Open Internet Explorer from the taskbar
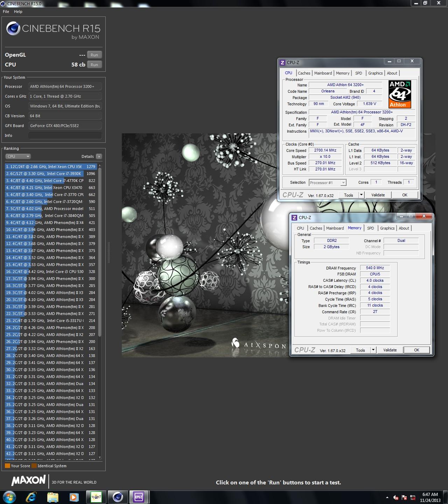Screen dimensions: 448x504 click(31, 497)
